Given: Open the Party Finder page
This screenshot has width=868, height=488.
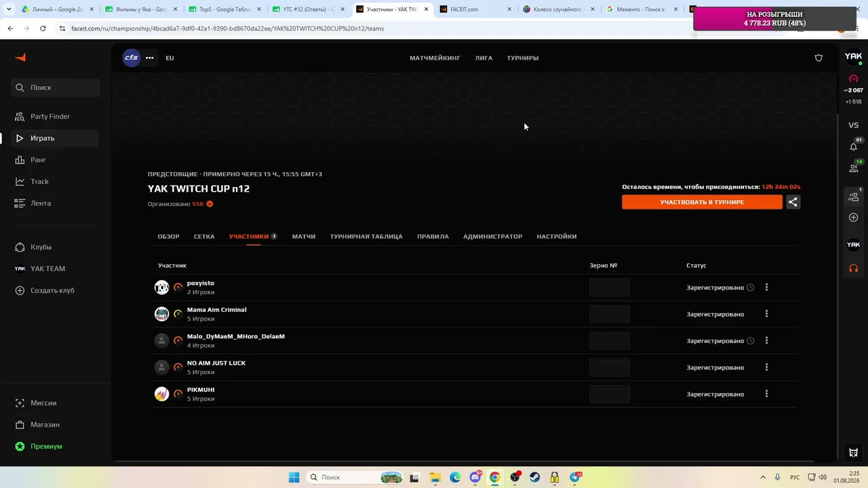Looking at the screenshot, I should click(50, 117).
